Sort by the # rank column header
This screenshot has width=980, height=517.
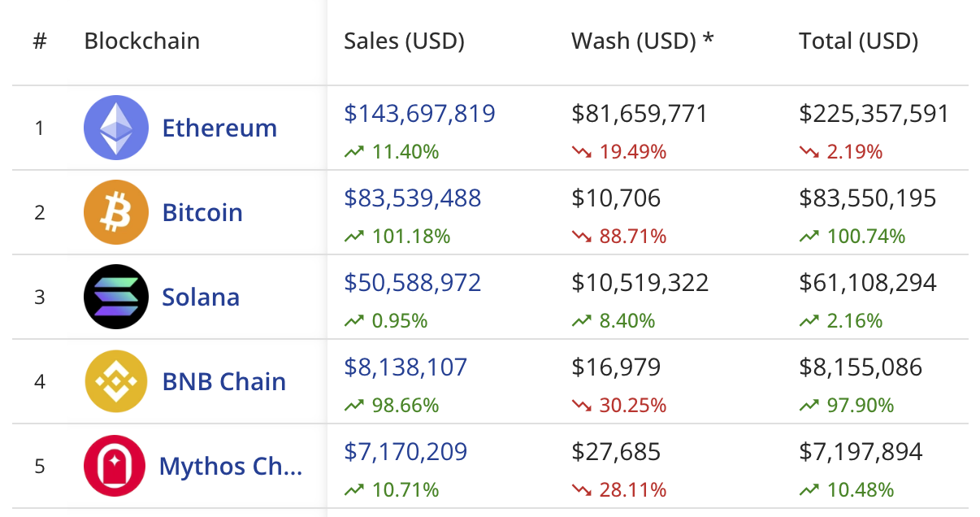point(40,41)
